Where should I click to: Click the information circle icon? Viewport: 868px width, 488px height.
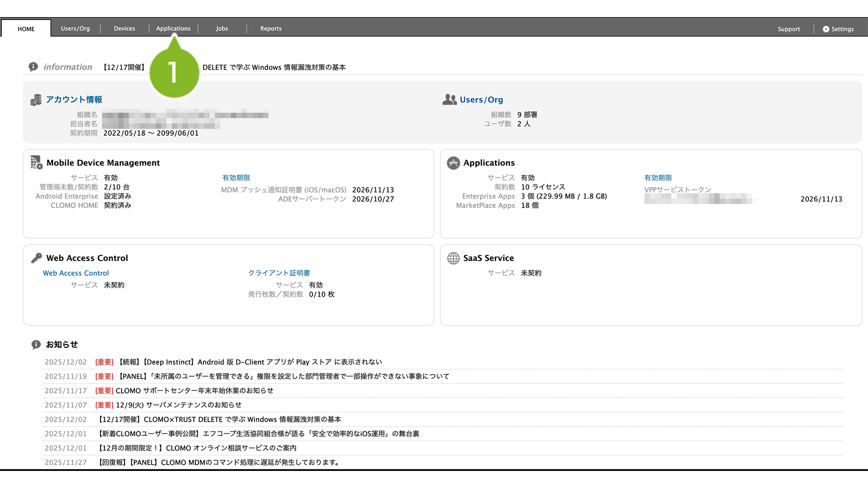pyautogui.click(x=33, y=67)
